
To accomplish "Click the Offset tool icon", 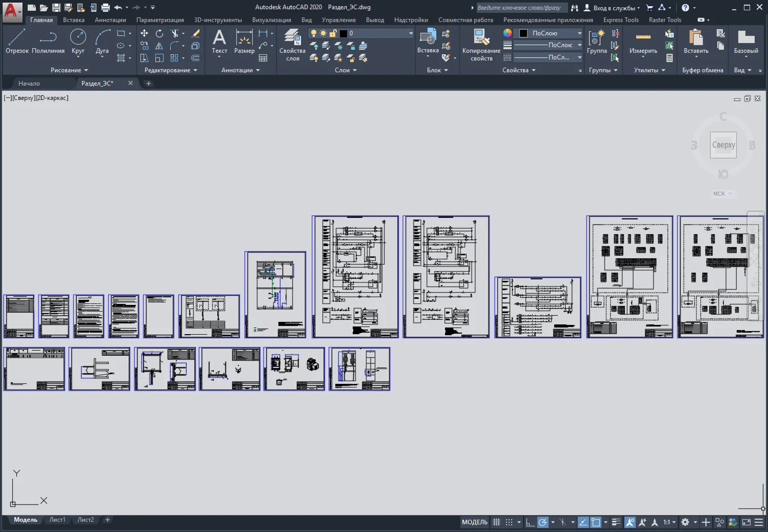I will (195, 58).
